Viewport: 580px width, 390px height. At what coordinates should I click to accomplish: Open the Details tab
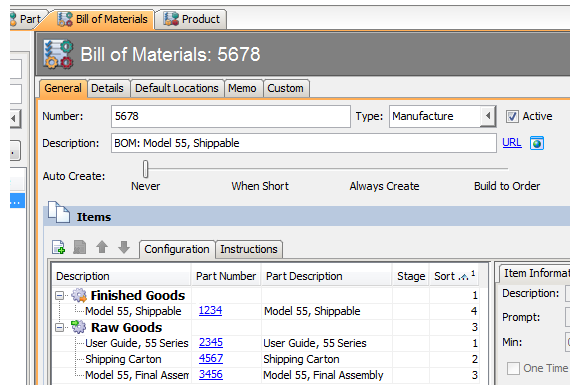(x=107, y=88)
